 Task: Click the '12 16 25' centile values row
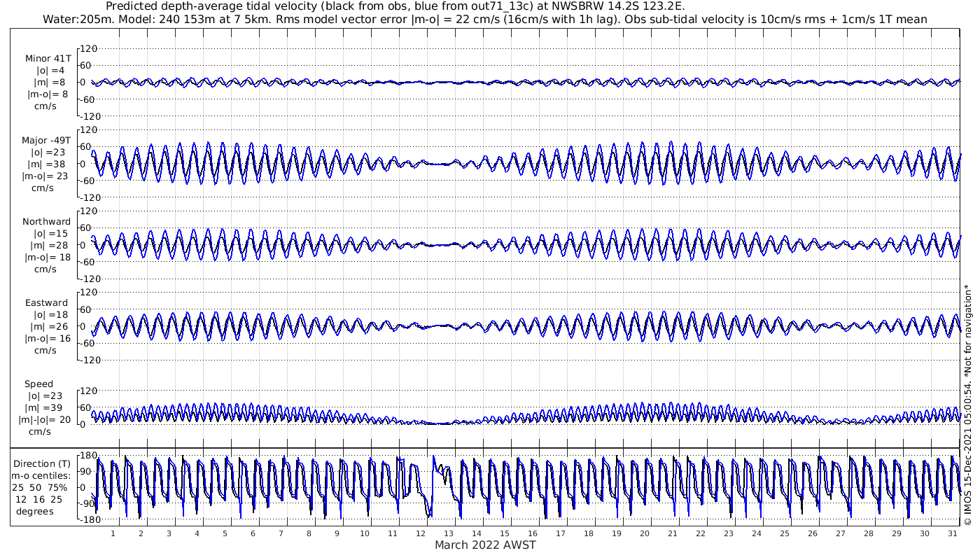[x=38, y=499]
